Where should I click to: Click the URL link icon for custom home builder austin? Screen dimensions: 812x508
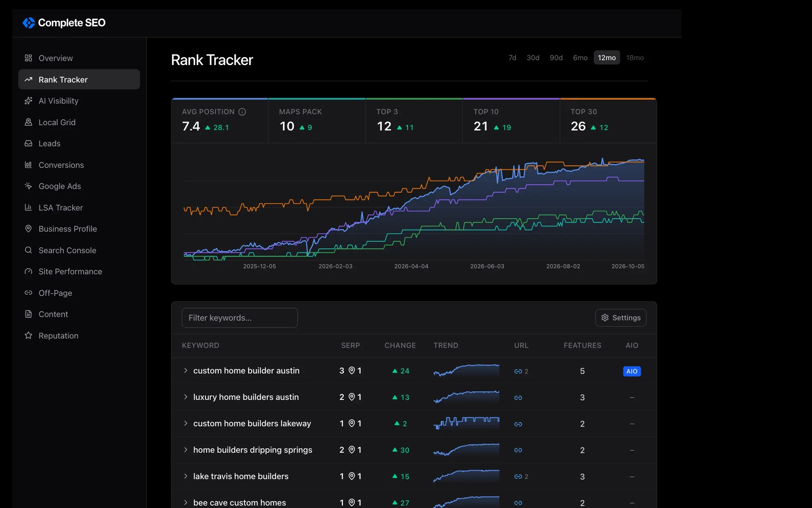518,371
